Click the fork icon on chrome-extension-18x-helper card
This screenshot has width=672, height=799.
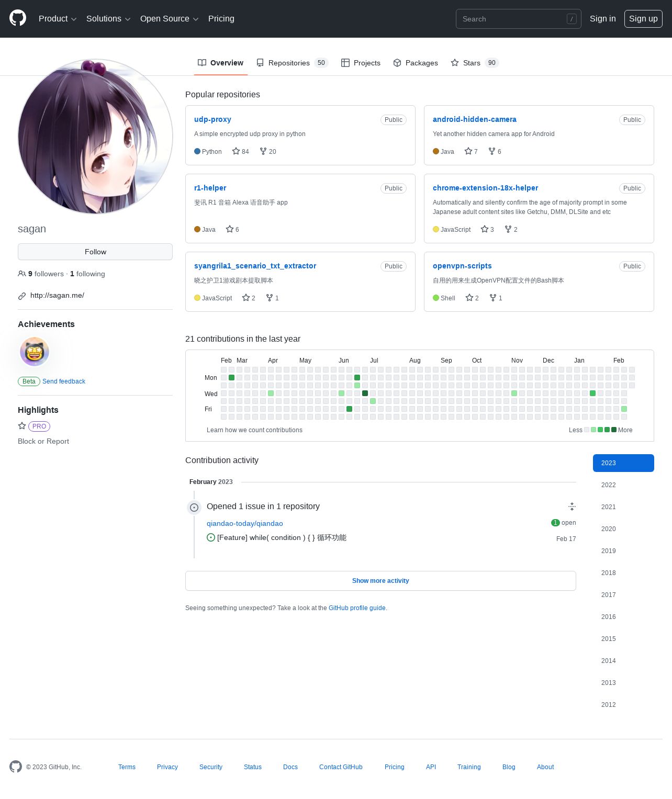click(x=508, y=229)
